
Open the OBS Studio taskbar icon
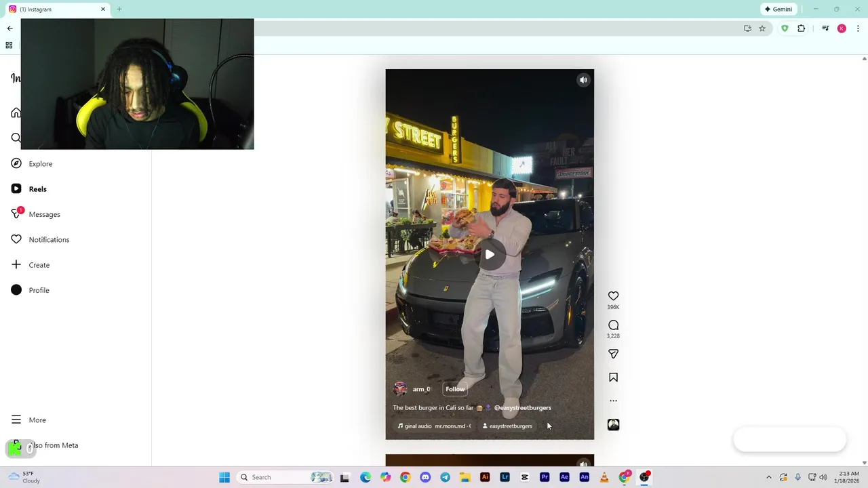point(644,477)
